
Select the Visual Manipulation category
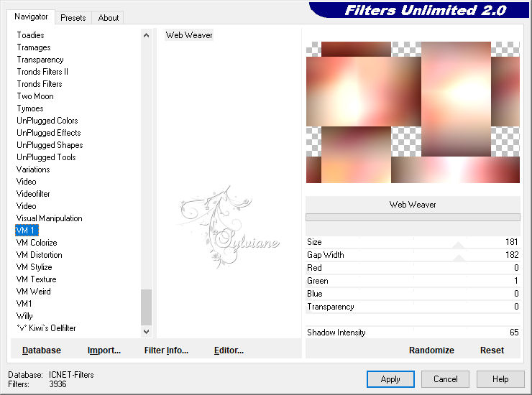tap(49, 218)
